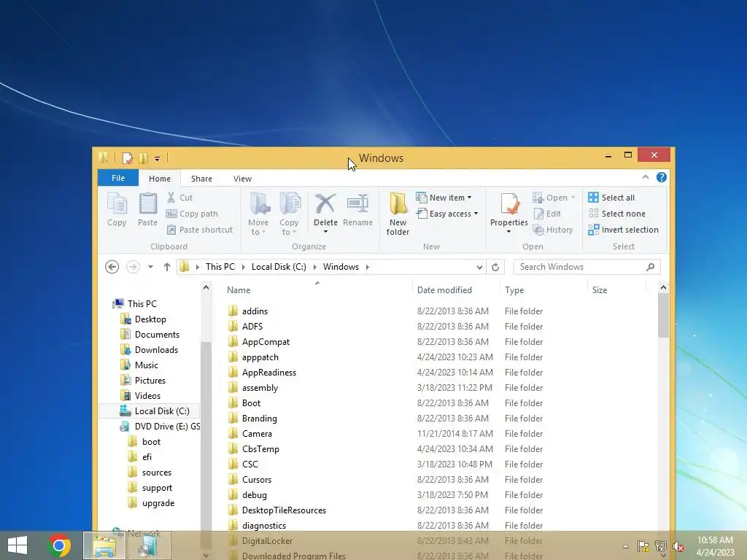Expand address bar history dropdown
The image size is (747, 560).
click(x=479, y=267)
